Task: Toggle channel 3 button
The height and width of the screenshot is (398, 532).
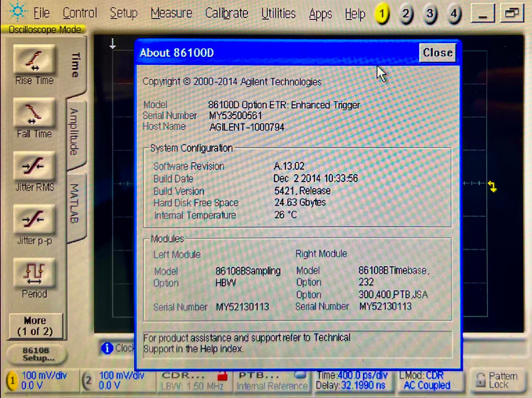Action: (x=430, y=14)
